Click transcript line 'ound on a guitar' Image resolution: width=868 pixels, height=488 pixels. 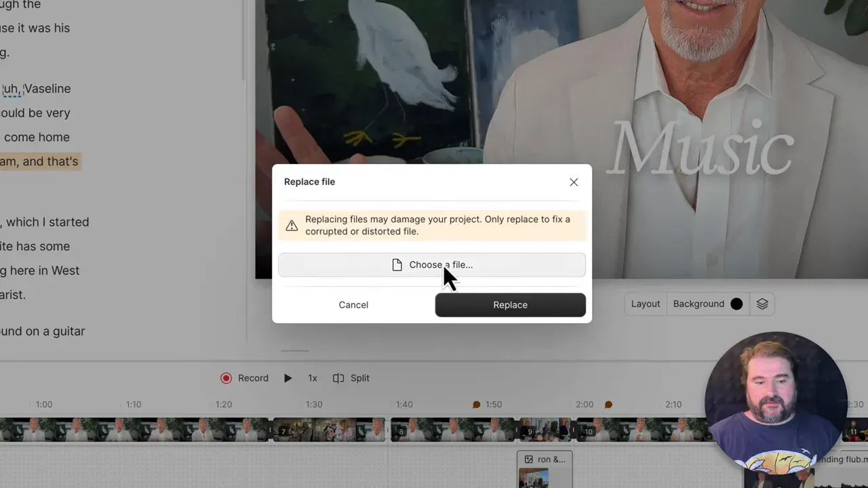click(x=42, y=331)
